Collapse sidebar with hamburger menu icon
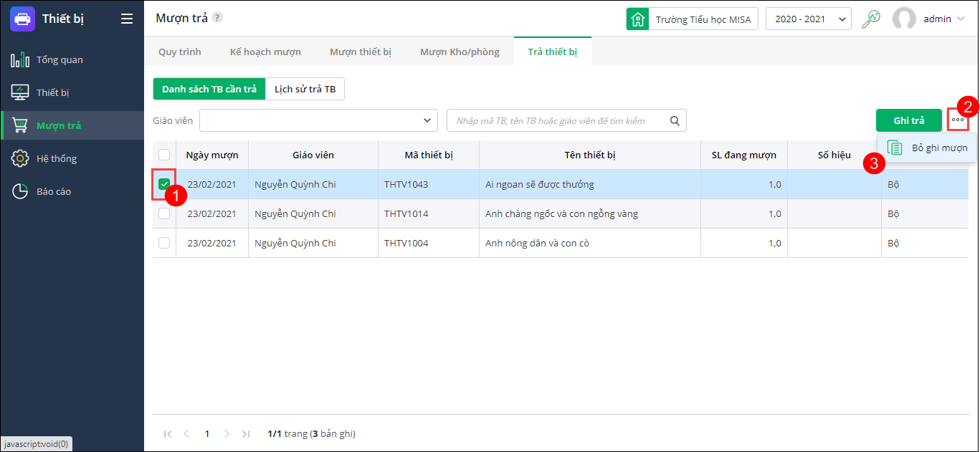Viewport: 980px width, 452px height. [x=127, y=19]
